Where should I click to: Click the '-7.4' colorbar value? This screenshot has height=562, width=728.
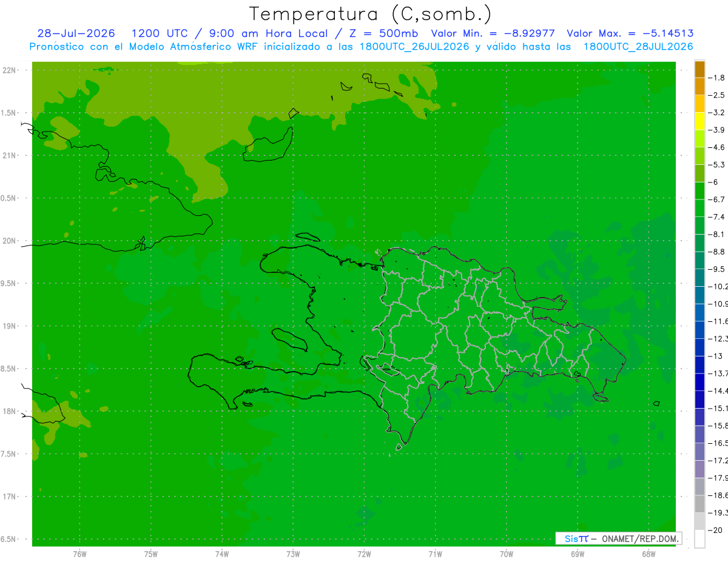[718, 217]
